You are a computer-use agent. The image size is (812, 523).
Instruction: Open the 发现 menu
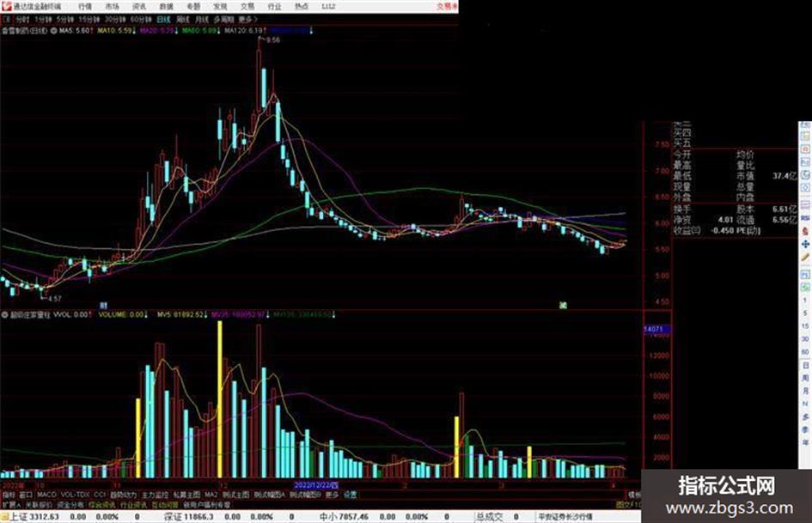tap(220, 7)
